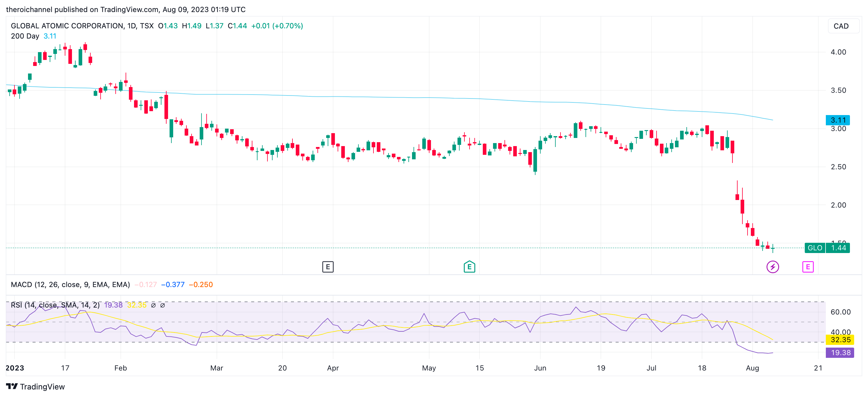
Task: Click the second null symbol in RSI legend
Action: click(162, 305)
